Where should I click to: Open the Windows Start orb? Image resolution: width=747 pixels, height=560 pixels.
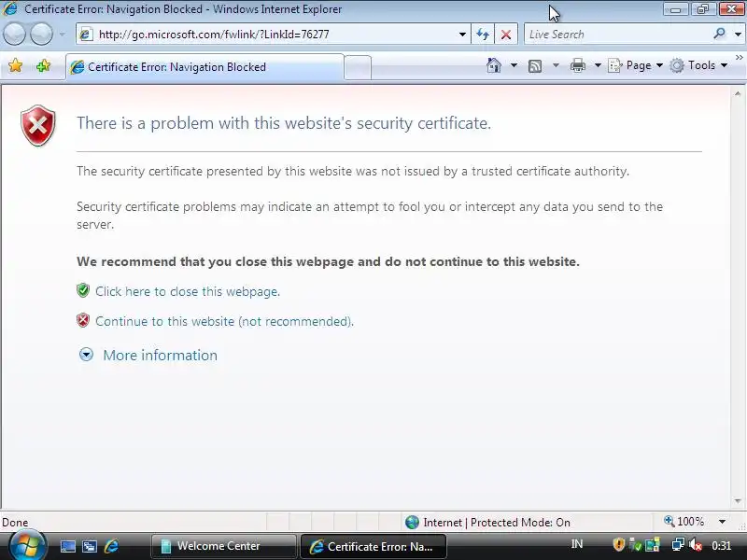[x=27, y=546]
